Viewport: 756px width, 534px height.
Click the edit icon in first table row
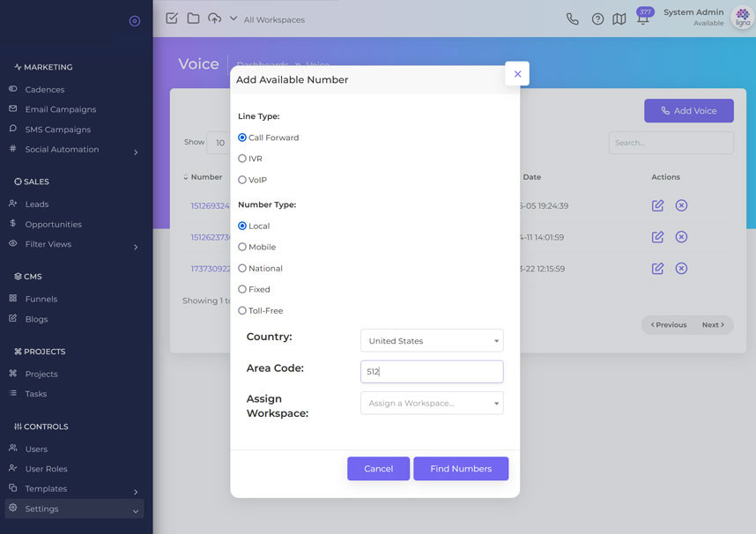[657, 205]
